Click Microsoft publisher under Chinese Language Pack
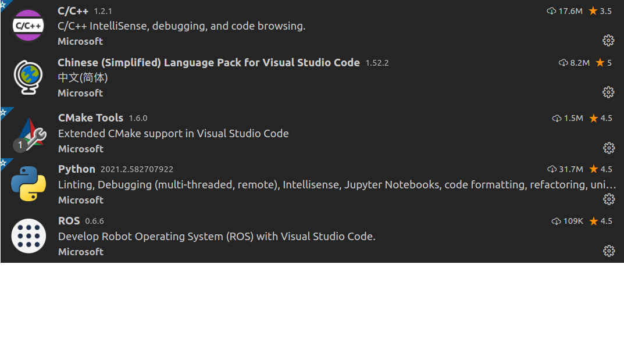Screen dimensions: 624x364 tap(80, 93)
